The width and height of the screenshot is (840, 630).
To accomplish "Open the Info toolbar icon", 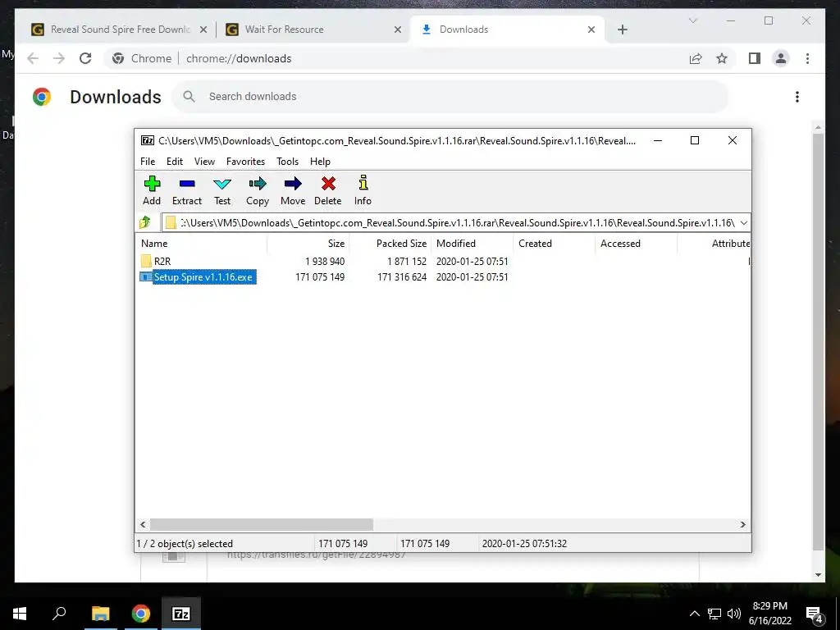I will [x=363, y=183].
